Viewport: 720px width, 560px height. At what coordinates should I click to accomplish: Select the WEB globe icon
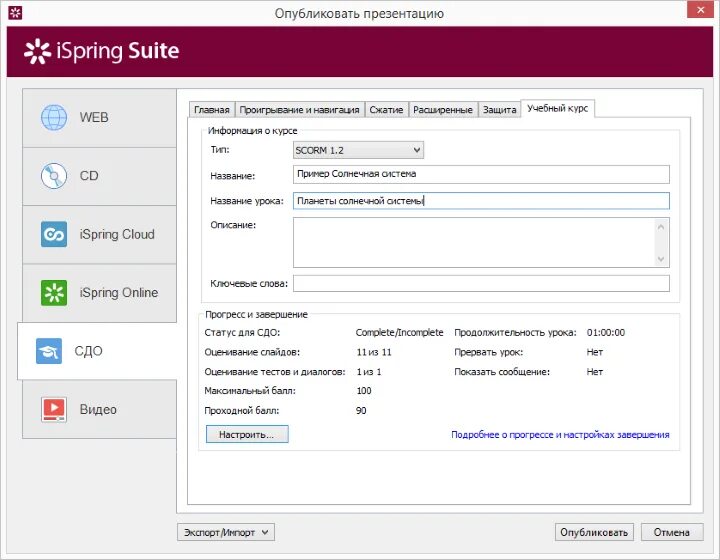tap(54, 118)
